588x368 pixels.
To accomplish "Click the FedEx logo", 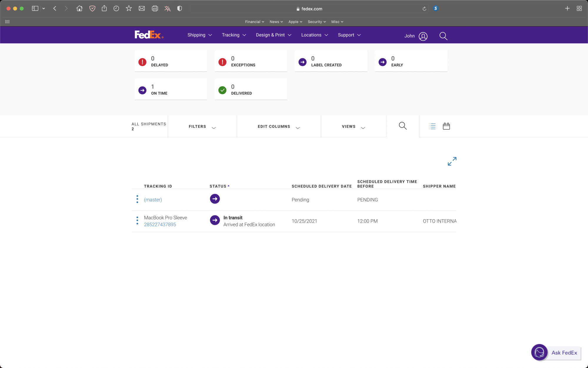I will pyautogui.click(x=149, y=35).
